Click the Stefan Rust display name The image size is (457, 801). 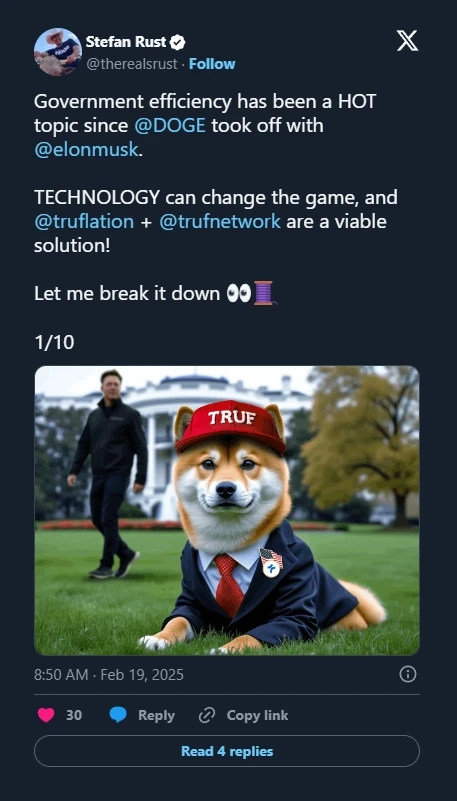click(126, 42)
